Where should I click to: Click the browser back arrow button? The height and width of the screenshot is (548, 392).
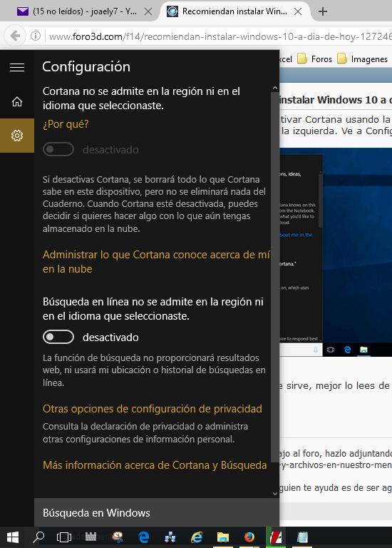pos(15,36)
